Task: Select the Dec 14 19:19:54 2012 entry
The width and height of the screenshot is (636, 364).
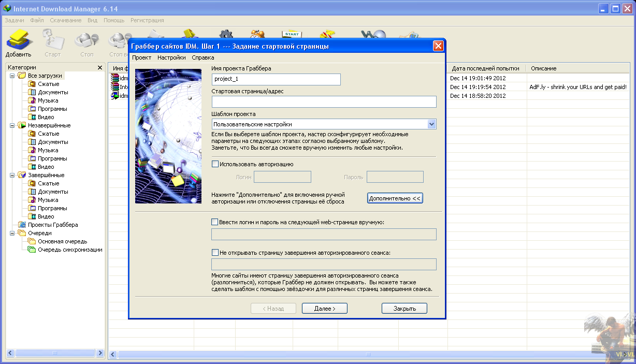Action: coord(478,87)
